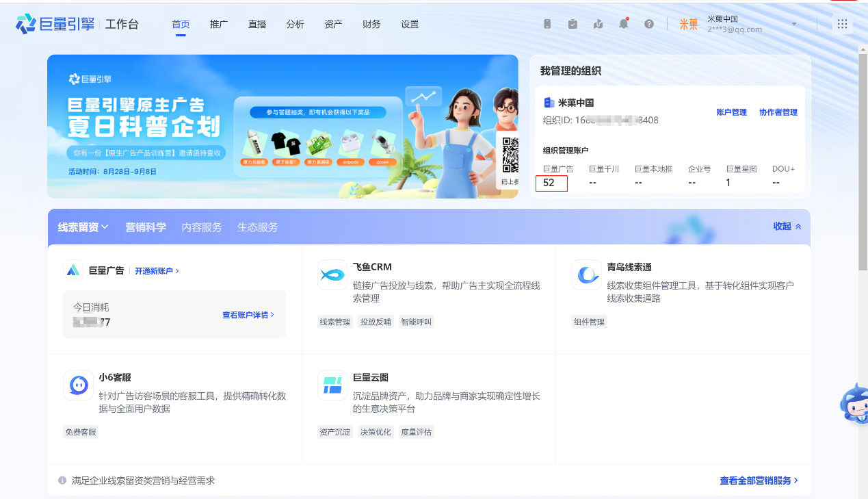Click the 巨量引擎 logo in the header
868x499 pixels.
[x=55, y=24]
